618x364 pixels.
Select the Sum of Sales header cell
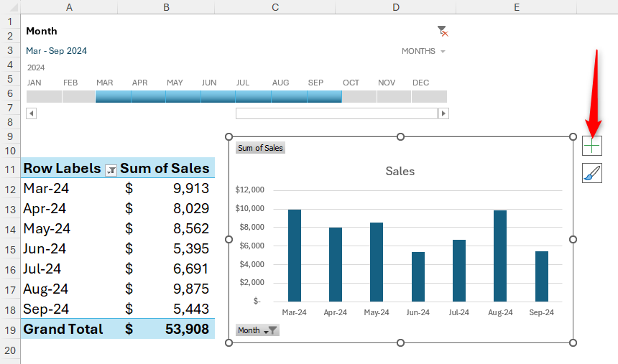tap(166, 168)
